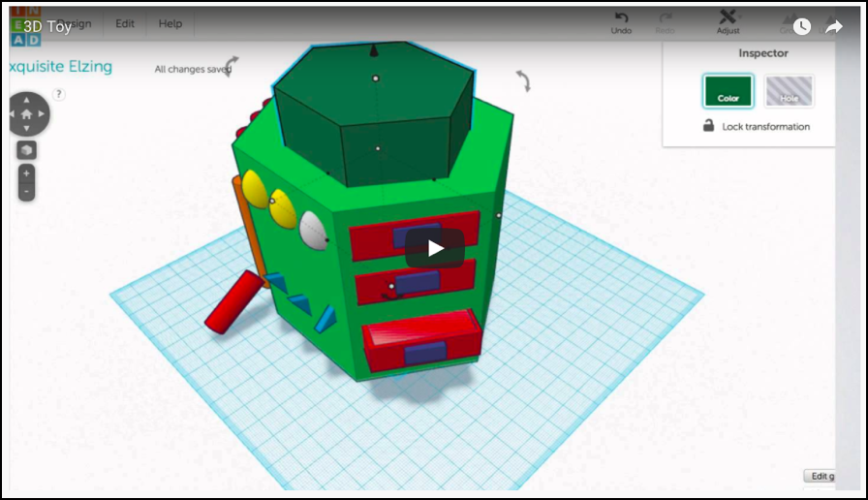
Task: Click the Undo icon
Action: click(x=621, y=23)
